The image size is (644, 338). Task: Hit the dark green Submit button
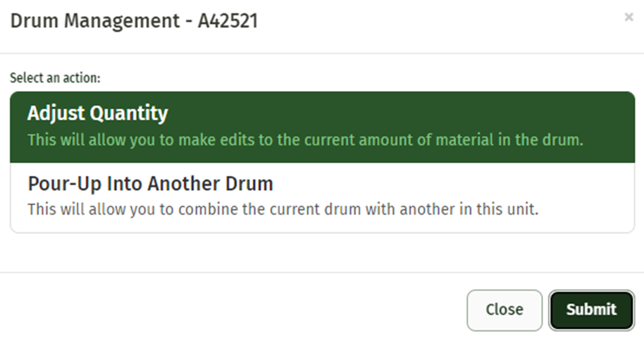click(x=591, y=310)
